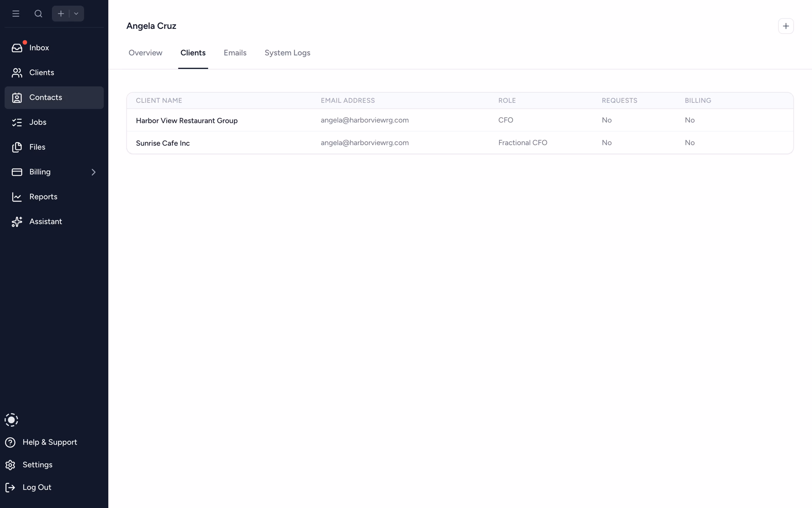This screenshot has height=508, width=812.
Task: Open search with the magnifier icon
Action: click(x=38, y=14)
